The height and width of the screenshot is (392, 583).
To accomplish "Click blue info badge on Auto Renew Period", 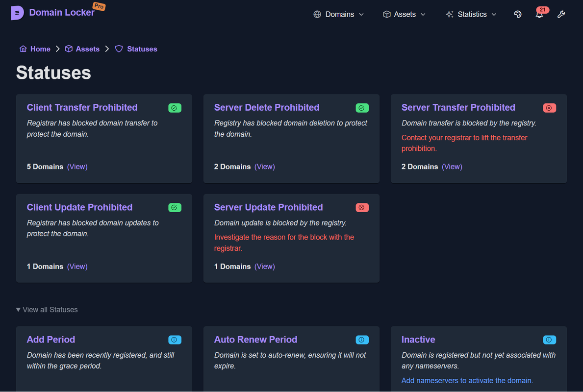I will click(362, 340).
